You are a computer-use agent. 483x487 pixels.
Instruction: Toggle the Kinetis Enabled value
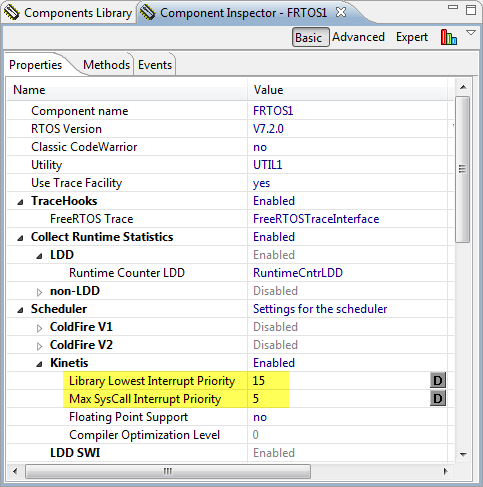(274, 363)
